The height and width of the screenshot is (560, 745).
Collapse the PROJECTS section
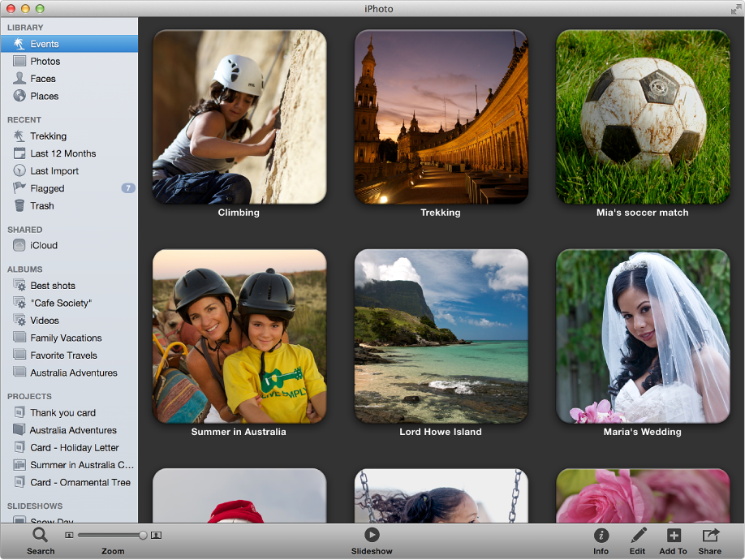click(x=29, y=395)
